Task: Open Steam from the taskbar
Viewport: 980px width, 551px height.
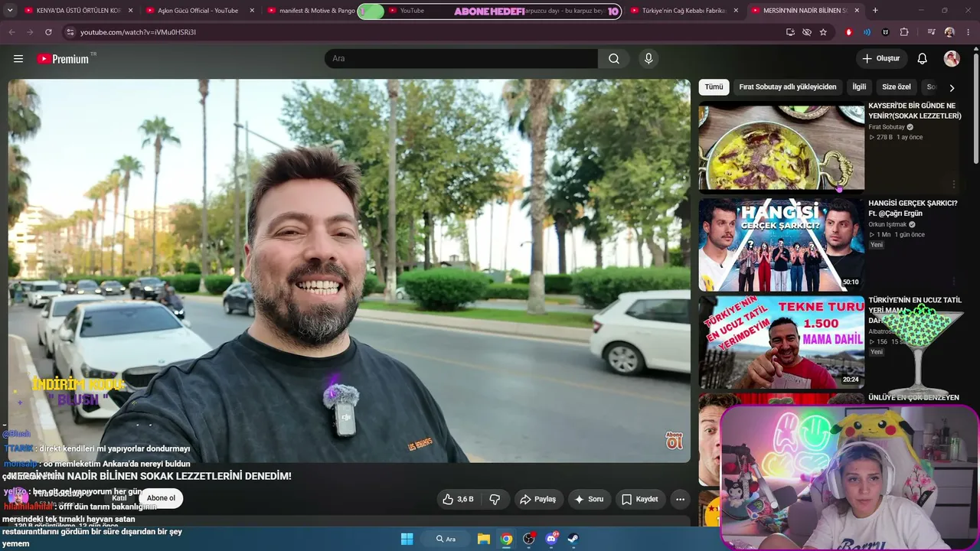Action: [573, 539]
